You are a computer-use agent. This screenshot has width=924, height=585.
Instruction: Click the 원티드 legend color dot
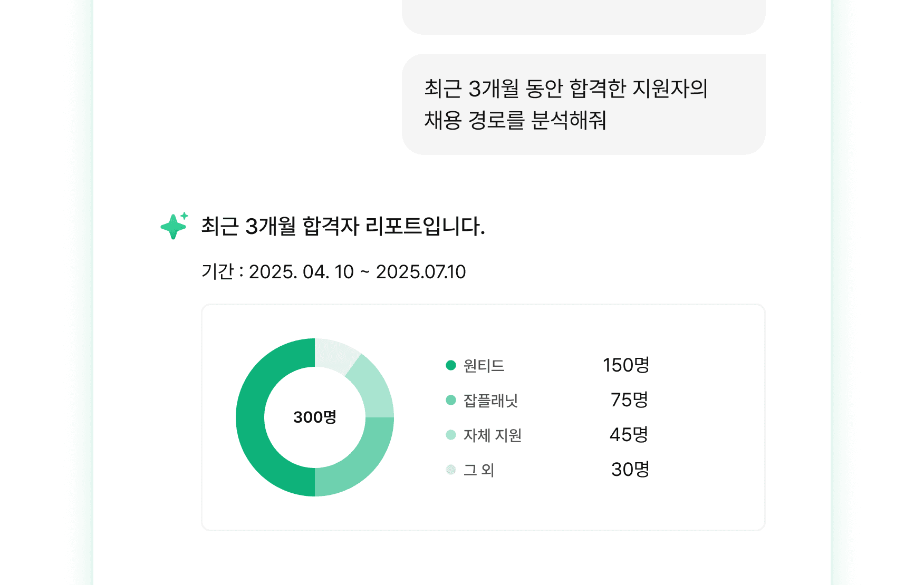451,365
